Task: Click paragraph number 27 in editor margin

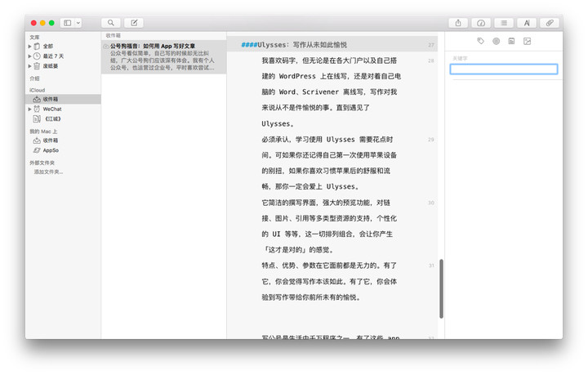Action: point(431,45)
